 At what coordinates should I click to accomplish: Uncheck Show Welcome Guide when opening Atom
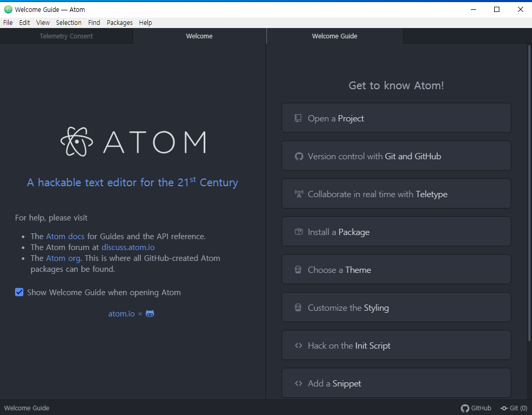19,292
